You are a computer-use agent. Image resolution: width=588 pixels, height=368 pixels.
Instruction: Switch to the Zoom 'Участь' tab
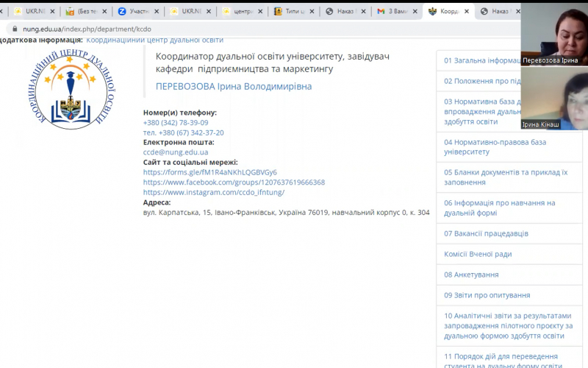[x=138, y=11]
